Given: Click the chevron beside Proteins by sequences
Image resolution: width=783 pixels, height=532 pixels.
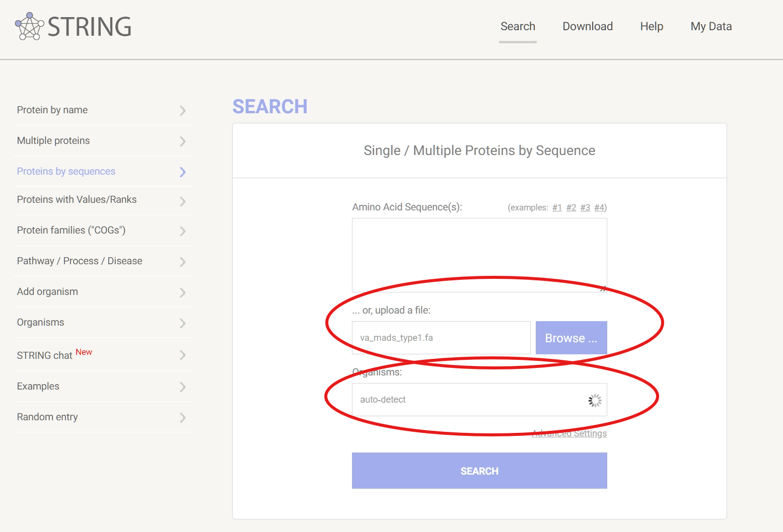Looking at the screenshot, I should click(x=183, y=172).
